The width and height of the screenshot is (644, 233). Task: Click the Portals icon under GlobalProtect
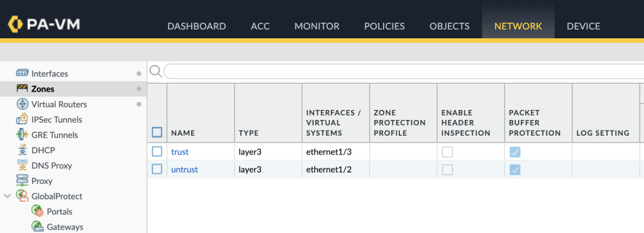[37, 211]
